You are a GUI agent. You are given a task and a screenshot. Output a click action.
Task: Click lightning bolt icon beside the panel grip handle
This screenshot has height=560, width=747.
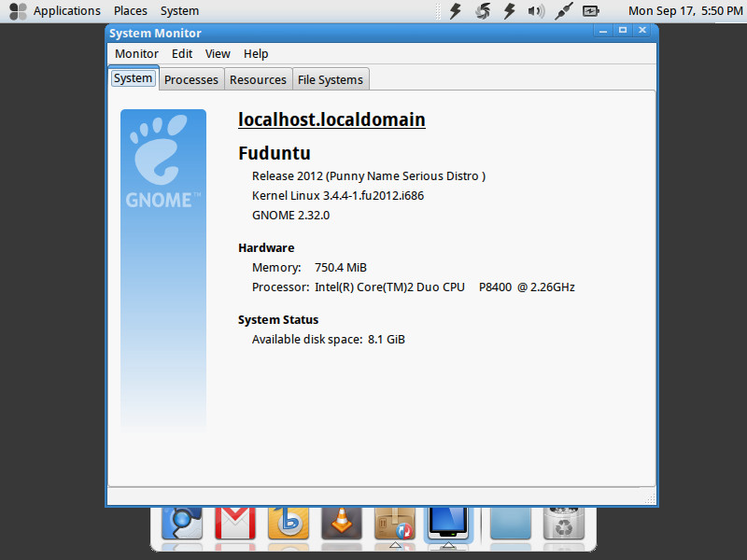click(456, 11)
